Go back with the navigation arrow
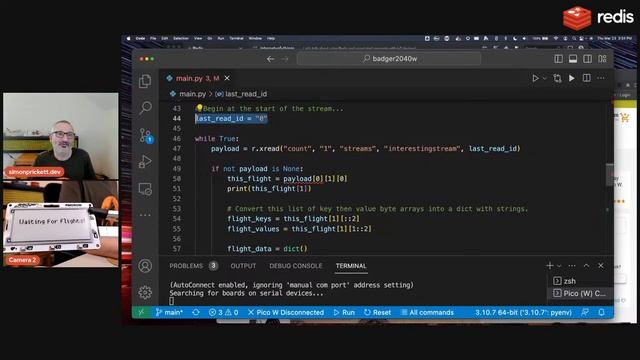 (270, 59)
